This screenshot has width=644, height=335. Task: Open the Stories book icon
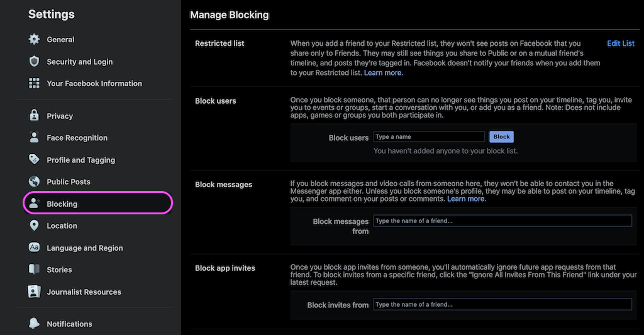tap(34, 269)
